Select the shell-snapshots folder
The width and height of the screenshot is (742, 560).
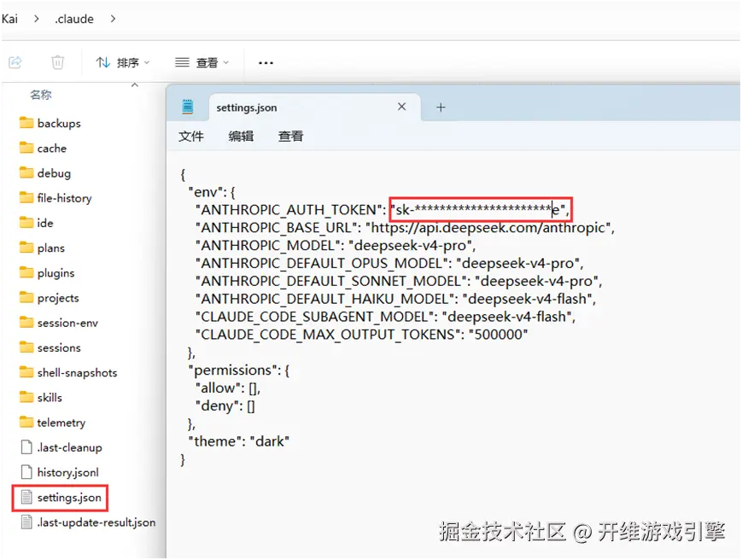point(68,373)
